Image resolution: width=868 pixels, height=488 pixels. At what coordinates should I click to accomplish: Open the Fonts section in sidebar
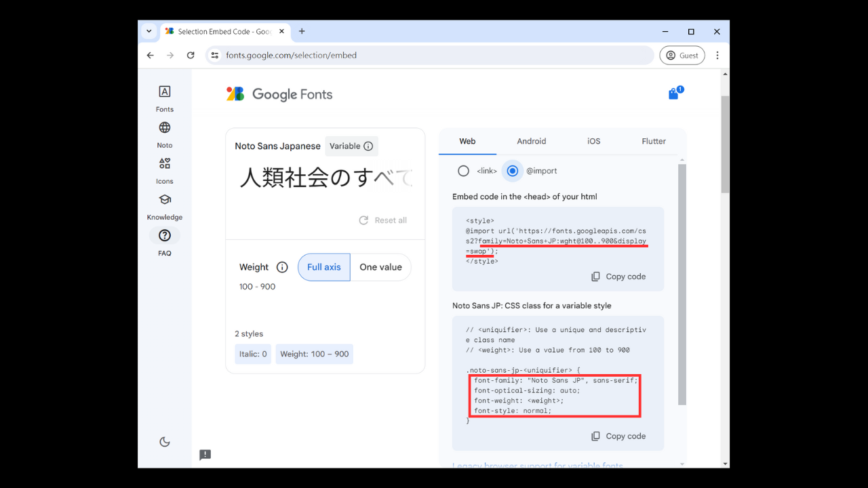(x=164, y=92)
